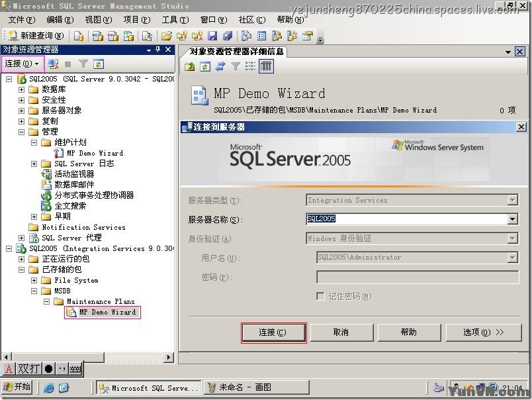This screenshot has height=400, width=532.
Task: Open a new Database Engine query
Action: tap(79, 36)
